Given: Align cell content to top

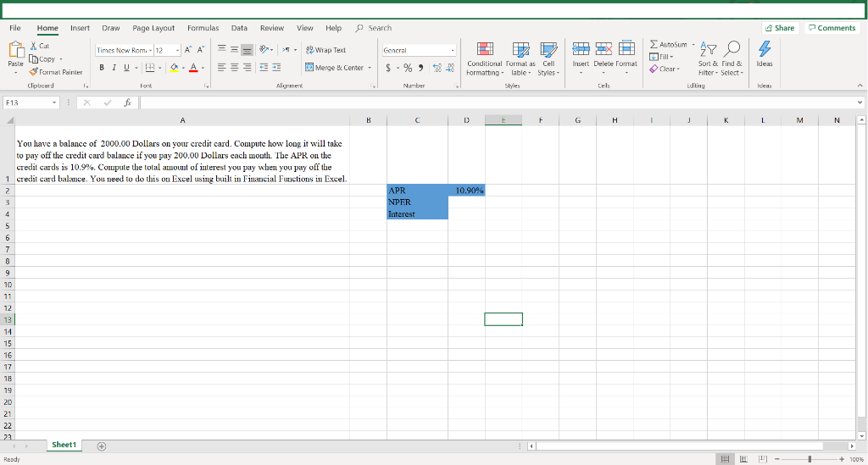Looking at the screenshot, I should point(221,50).
